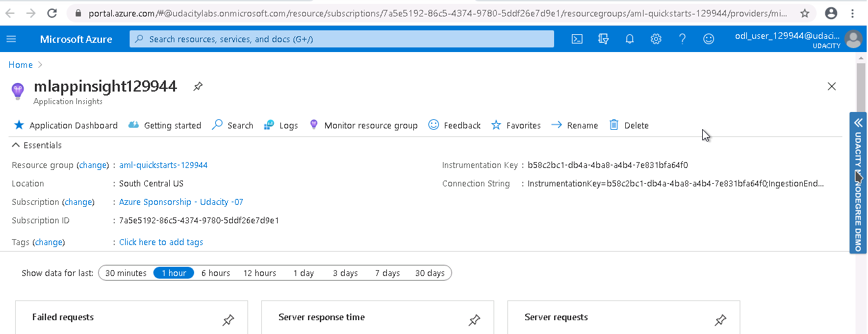Screen dimensions: 868x334
Task: Close the Application Insights blade
Action: click(832, 86)
